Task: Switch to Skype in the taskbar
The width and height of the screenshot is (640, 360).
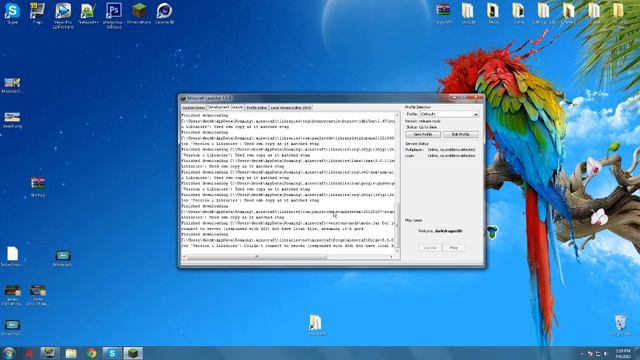Action: coord(112,353)
